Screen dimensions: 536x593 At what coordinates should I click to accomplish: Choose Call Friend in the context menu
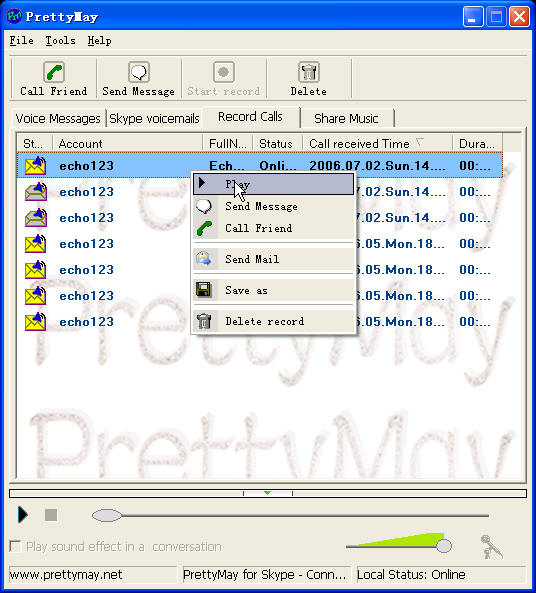[x=274, y=228]
